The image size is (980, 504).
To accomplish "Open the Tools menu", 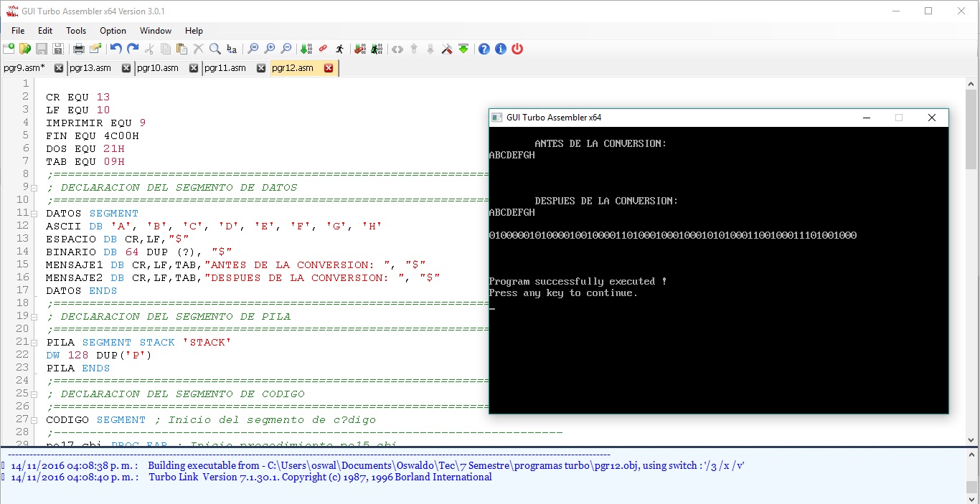I will click(76, 31).
